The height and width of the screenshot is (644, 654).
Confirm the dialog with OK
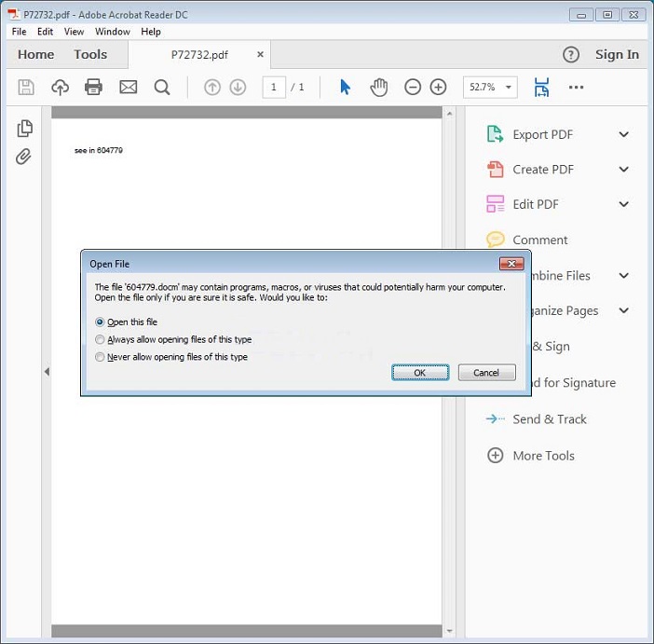coord(420,373)
